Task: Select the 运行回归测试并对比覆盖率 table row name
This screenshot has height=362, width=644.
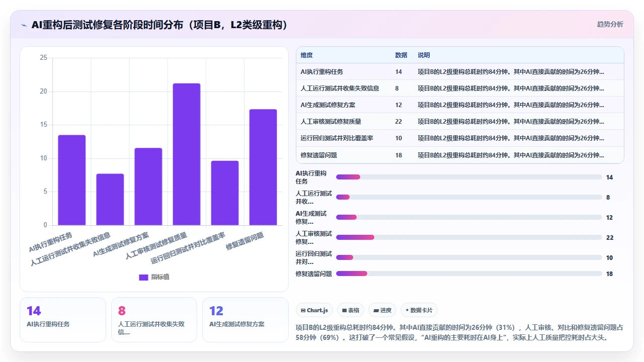Action: [337, 138]
